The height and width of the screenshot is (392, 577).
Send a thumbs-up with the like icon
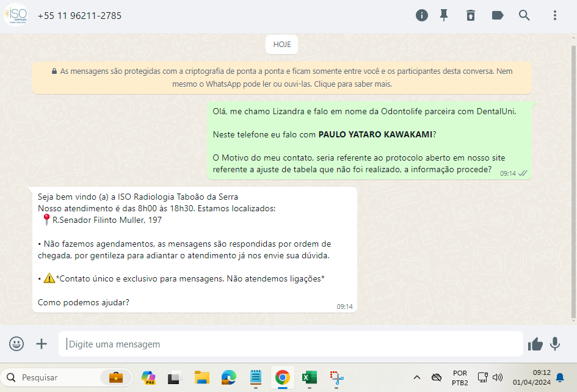[535, 344]
